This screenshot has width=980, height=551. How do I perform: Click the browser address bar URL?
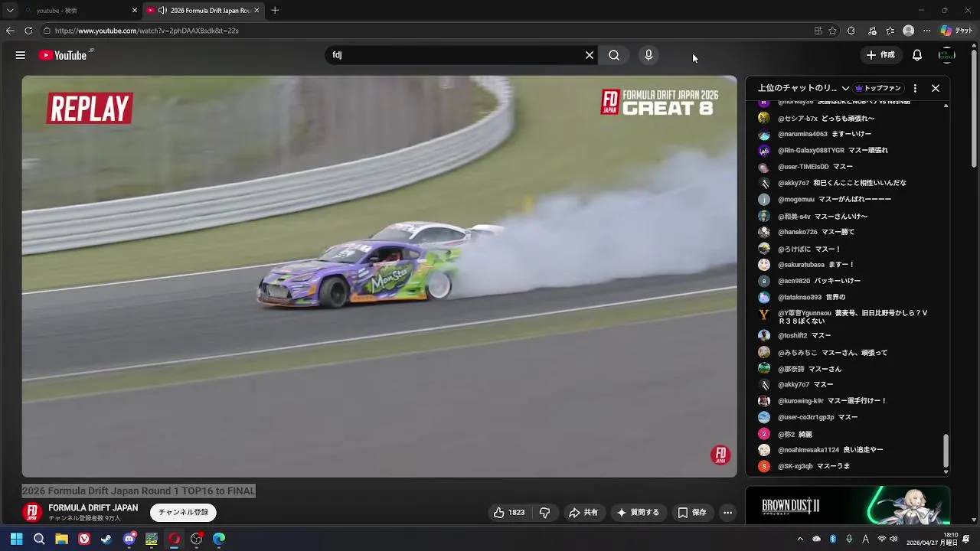147,31
